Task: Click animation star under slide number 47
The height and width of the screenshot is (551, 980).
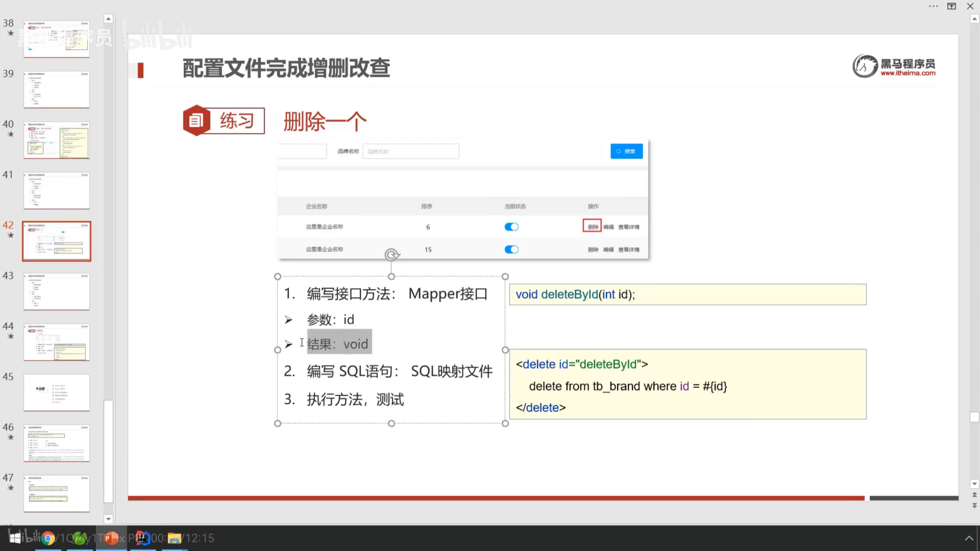Action: point(11,487)
